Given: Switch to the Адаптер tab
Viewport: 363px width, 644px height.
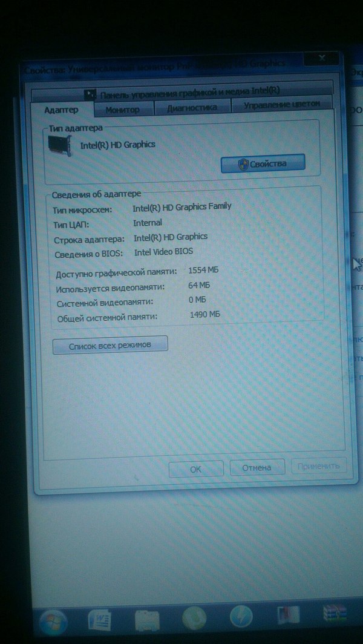Looking at the screenshot, I should pos(61,110).
